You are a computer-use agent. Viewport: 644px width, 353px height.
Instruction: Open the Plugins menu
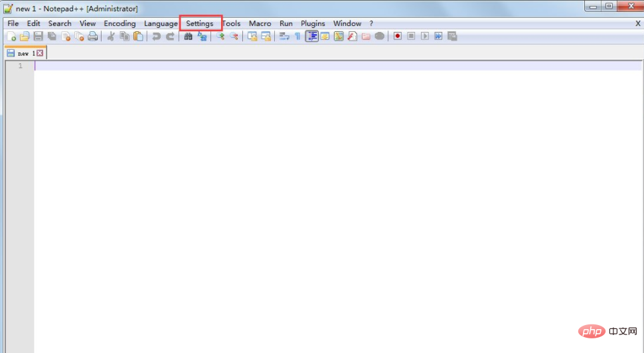pyautogui.click(x=313, y=23)
